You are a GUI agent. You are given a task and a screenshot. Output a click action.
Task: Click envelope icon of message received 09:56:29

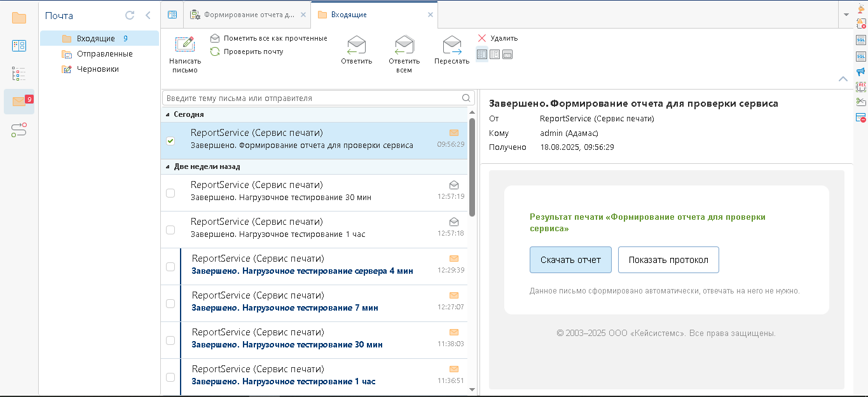(454, 133)
